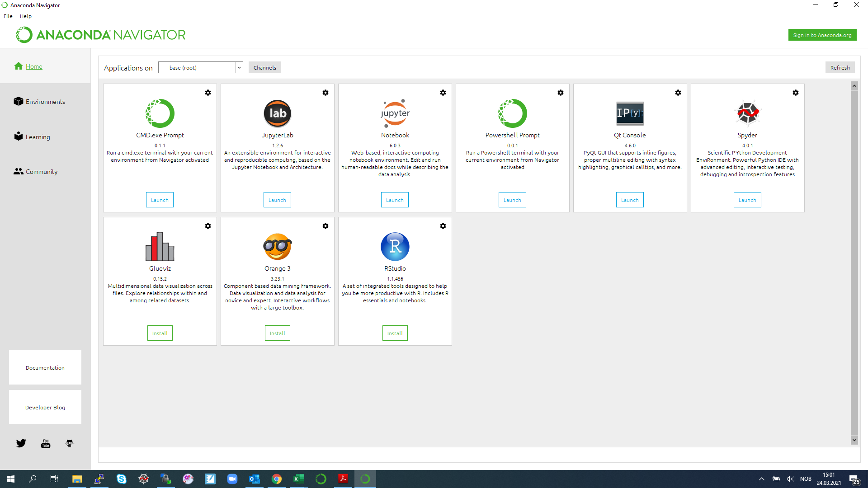Open the Developer Blog link
Viewport: 868px width, 488px height.
[45, 407]
